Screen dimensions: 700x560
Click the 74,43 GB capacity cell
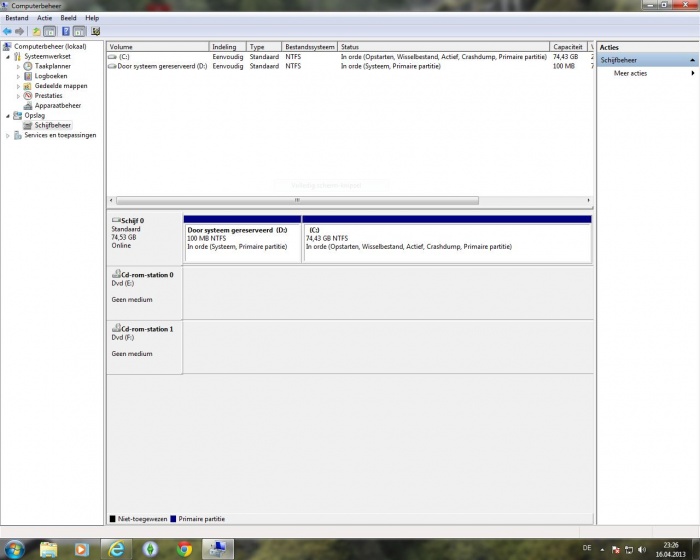(566, 57)
